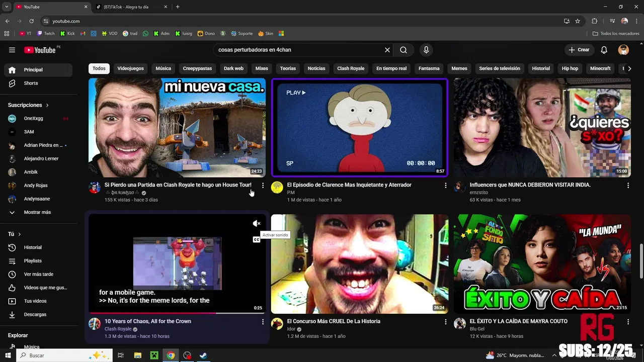This screenshot has height=362, width=644.
Task: Open the Windows Start menu
Action: tap(8, 355)
